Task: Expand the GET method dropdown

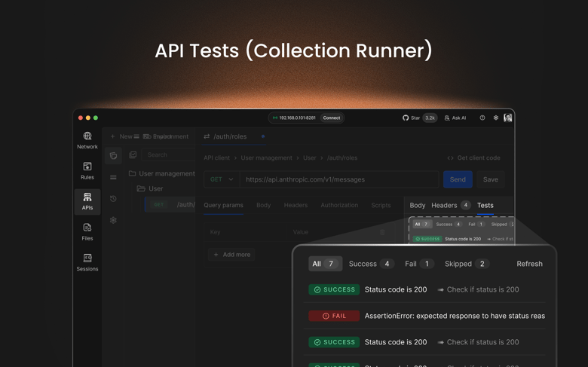Action: point(222,179)
